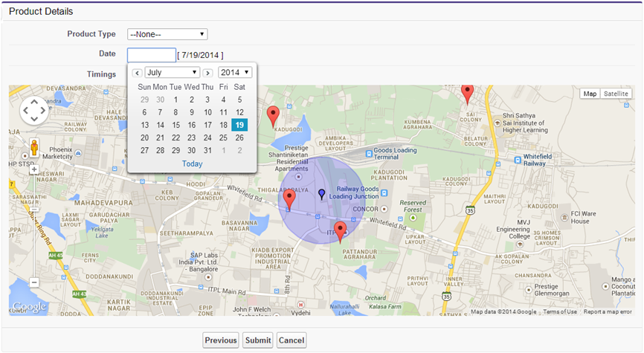Click the Reserved Forest park icon
The height and width of the screenshot is (353, 644).
pos(413,217)
